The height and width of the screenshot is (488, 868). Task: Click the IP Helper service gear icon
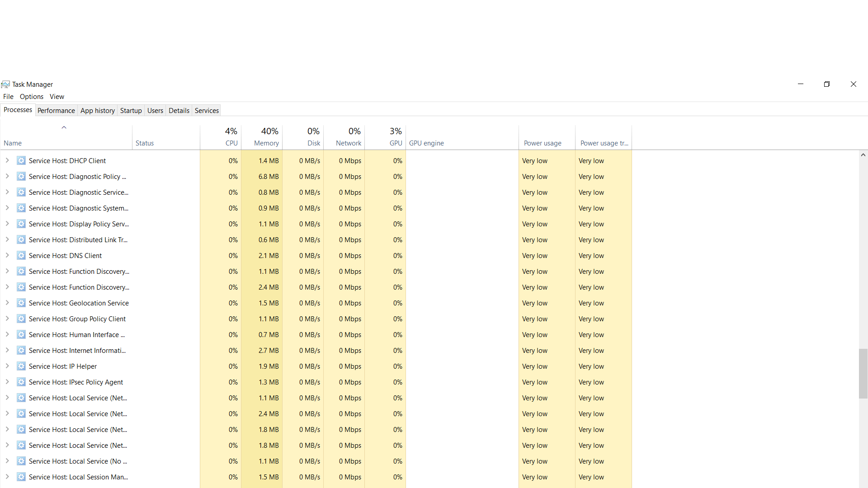21,366
